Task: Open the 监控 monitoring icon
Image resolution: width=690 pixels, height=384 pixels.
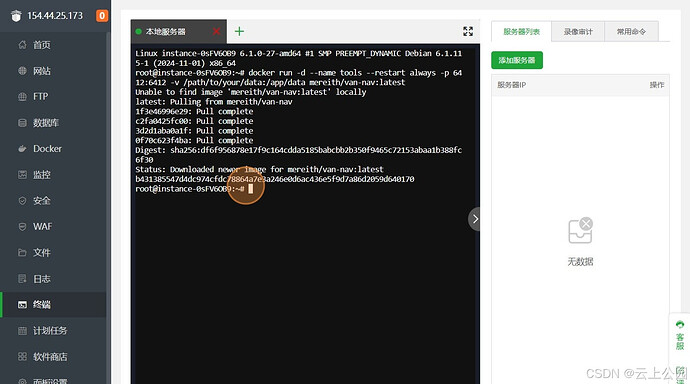Action: (x=22, y=175)
